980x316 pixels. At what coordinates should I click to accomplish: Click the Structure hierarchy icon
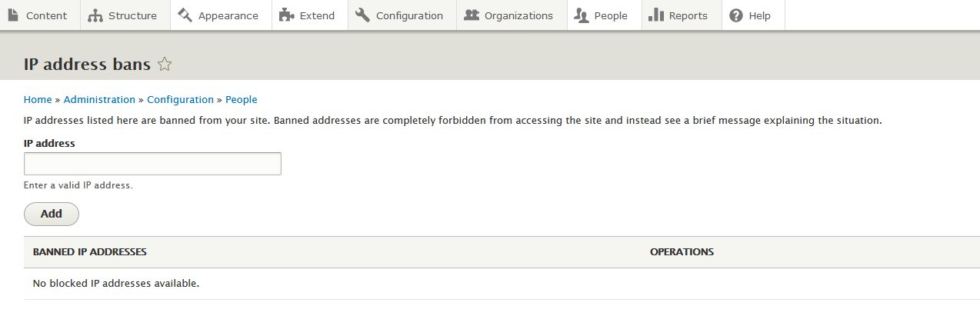(x=95, y=15)
